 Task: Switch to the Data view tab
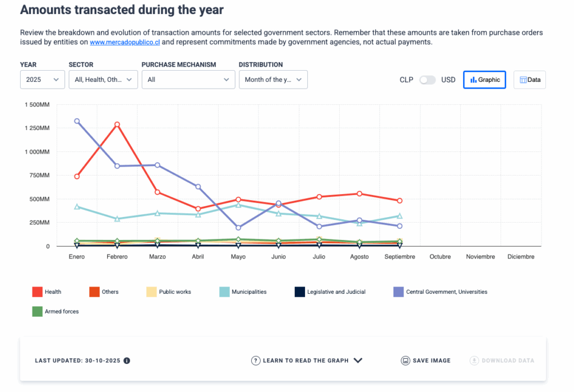(x=529, y=80)
